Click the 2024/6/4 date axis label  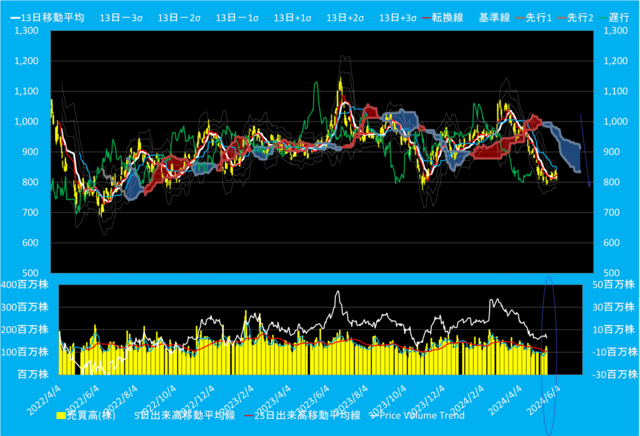pos(543,400)
